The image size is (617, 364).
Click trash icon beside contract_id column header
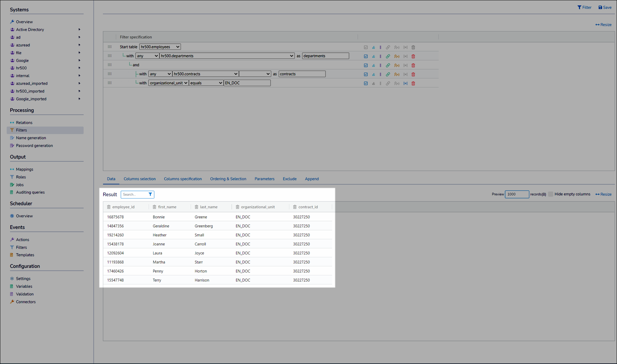(x=295, y=207)
